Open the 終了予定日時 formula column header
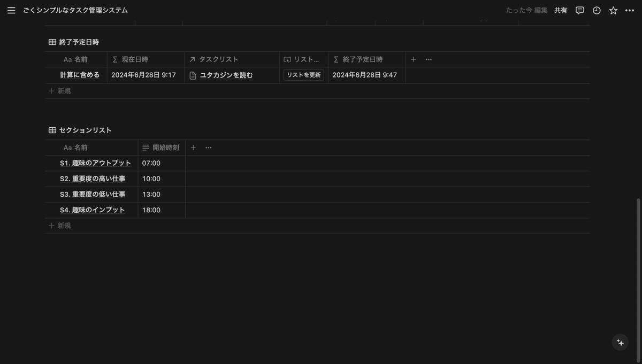 [x=366, y=59]
